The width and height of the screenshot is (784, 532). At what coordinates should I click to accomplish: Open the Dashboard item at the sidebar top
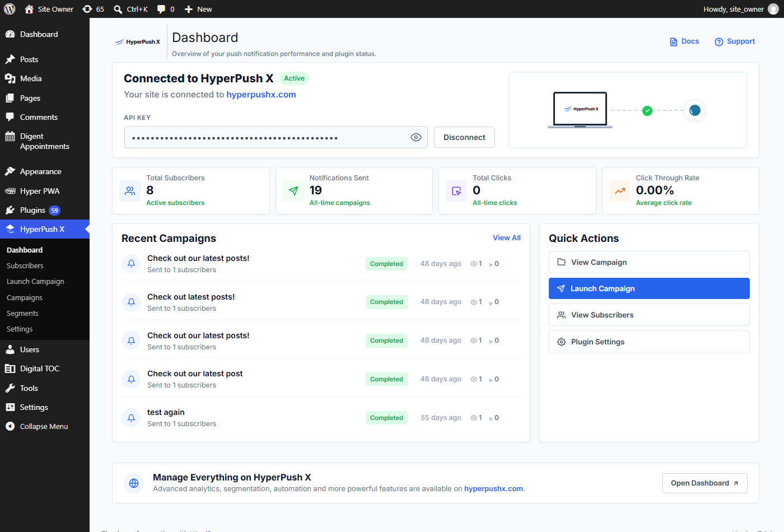(x=45, y=34)
